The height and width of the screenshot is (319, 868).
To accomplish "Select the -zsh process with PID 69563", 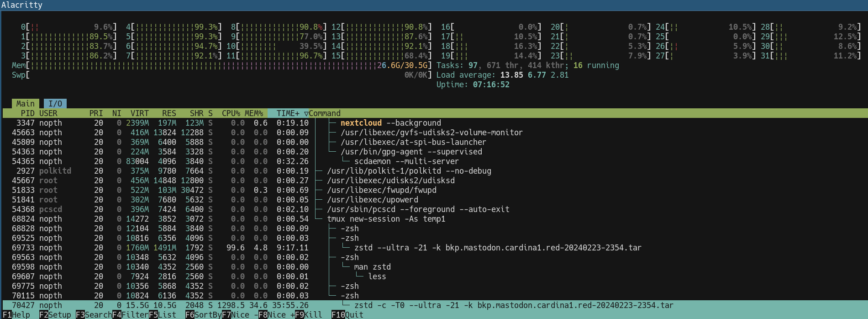I will (435, 257).
